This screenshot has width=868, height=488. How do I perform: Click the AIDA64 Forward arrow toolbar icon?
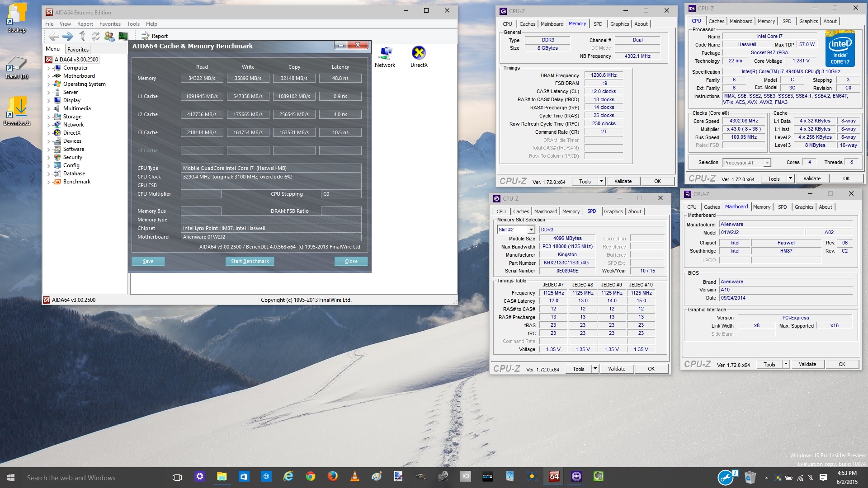68,36
